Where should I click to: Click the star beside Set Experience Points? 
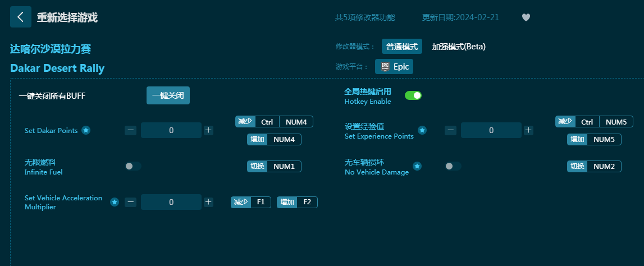(422, 130)
